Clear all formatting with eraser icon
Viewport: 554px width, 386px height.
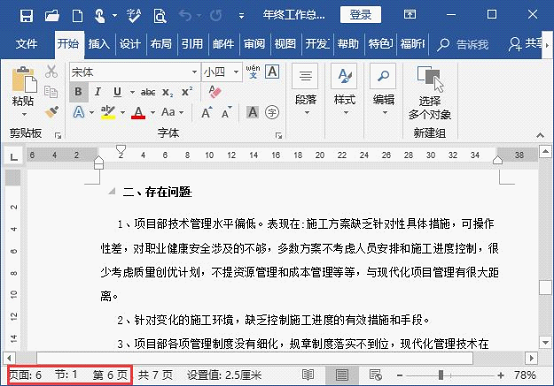click(x=214, y=92)
